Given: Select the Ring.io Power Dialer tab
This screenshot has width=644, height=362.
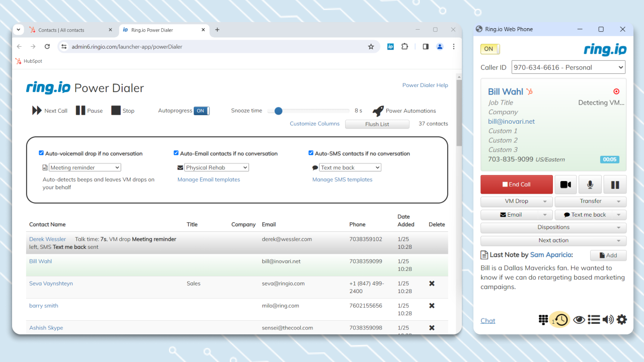Looking at the screenshot, I should coord(152,30).
